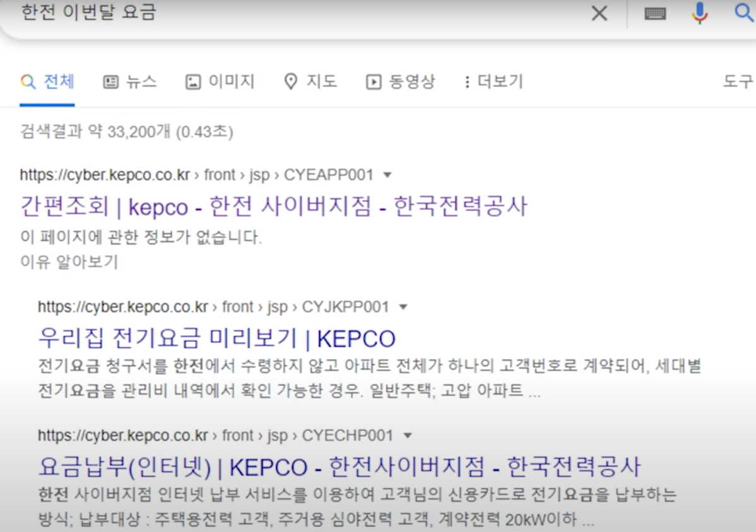
Task: Switch to the 뉴스 tab
Action: (x=130, y=81)
